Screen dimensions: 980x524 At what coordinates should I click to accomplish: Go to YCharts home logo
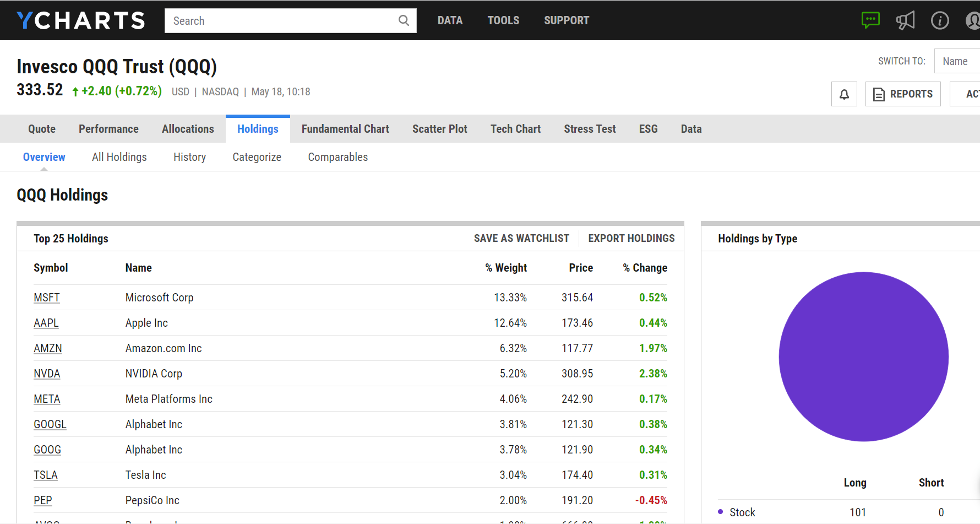pos(81,20)
